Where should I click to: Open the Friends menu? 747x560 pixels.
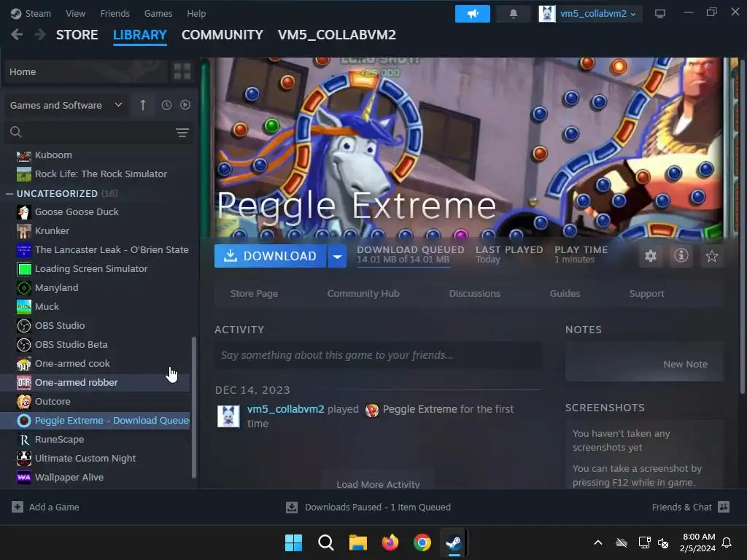pyautogui.click(x=115, y=13)
